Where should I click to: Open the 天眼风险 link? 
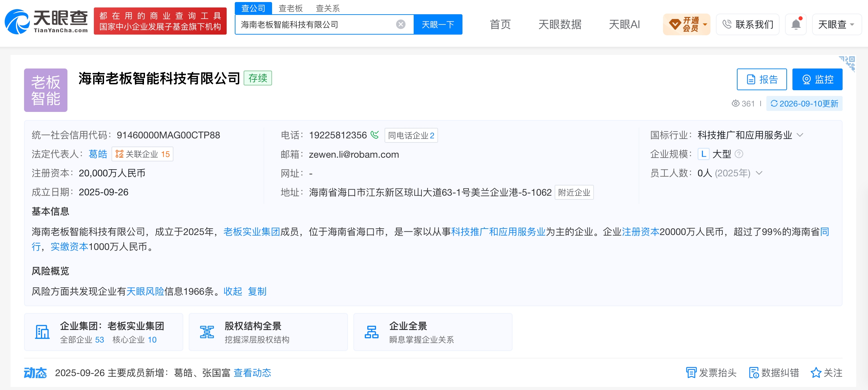pos(145,291)
